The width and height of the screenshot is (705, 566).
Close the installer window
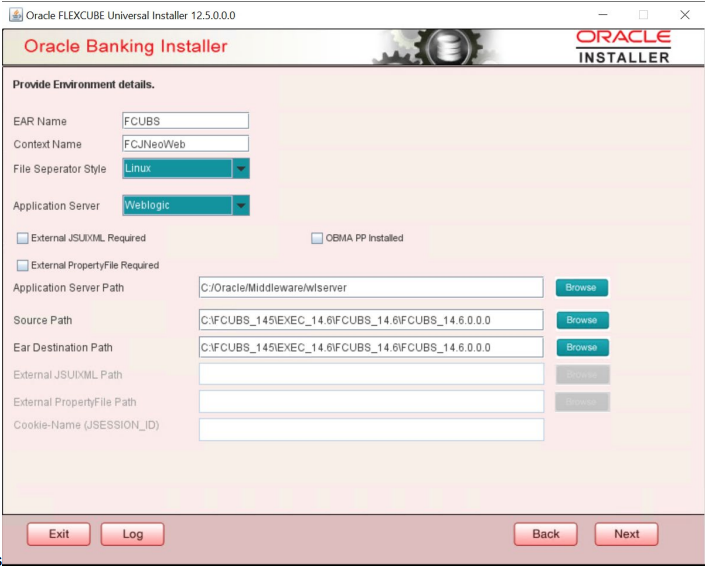[685, 15]
